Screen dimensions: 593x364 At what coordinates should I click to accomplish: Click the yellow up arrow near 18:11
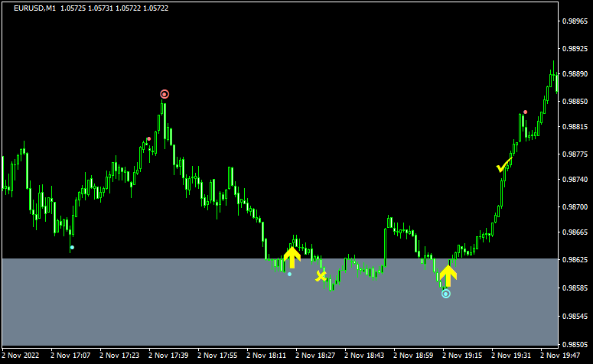click(x=292, y=257)
